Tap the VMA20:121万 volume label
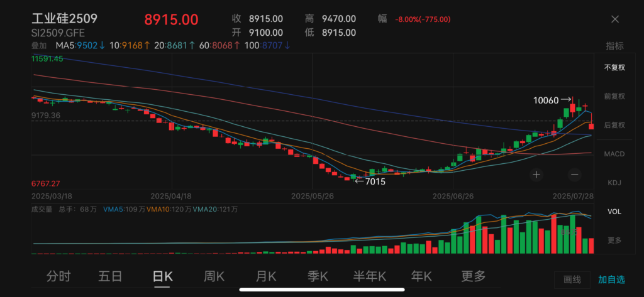This screenshot has height=297, width=644. point(215,210)
